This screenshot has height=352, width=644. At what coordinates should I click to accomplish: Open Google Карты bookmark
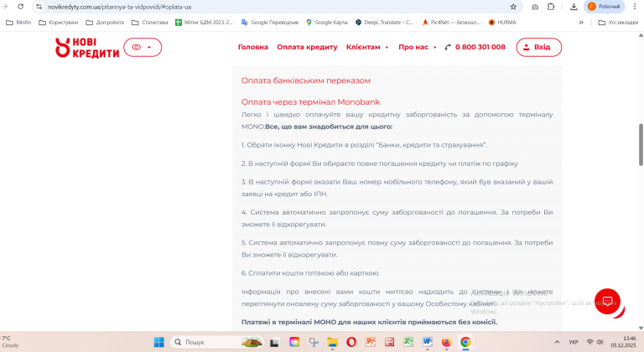coord(327,23)
